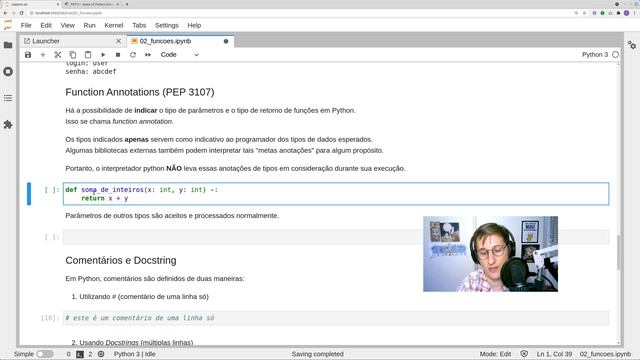Open the property inspector gear icon
Viewport: 640px width, 360px height.
click(632, 45)
